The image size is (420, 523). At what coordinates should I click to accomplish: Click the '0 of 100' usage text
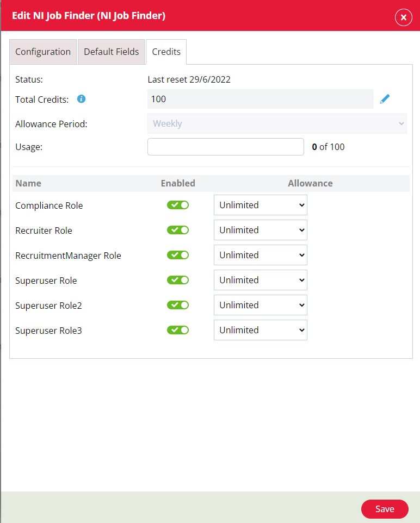click(x=328, y=147)
